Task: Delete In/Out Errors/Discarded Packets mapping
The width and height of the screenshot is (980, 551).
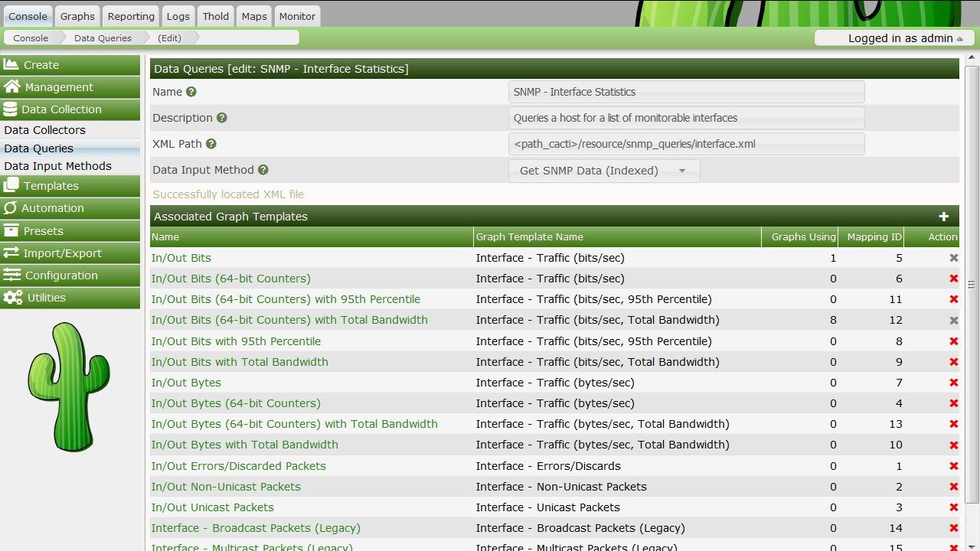Action: pyautogui.click(x=954, y=466)
